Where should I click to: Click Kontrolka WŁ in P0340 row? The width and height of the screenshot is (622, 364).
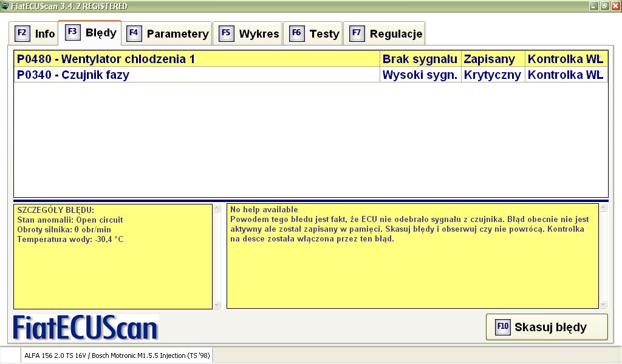pyautogui.click(x=566, y=75)
